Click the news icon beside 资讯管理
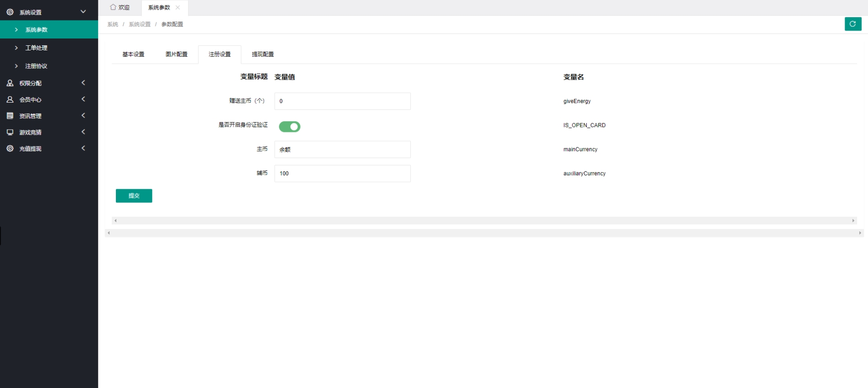 [10, 116]
